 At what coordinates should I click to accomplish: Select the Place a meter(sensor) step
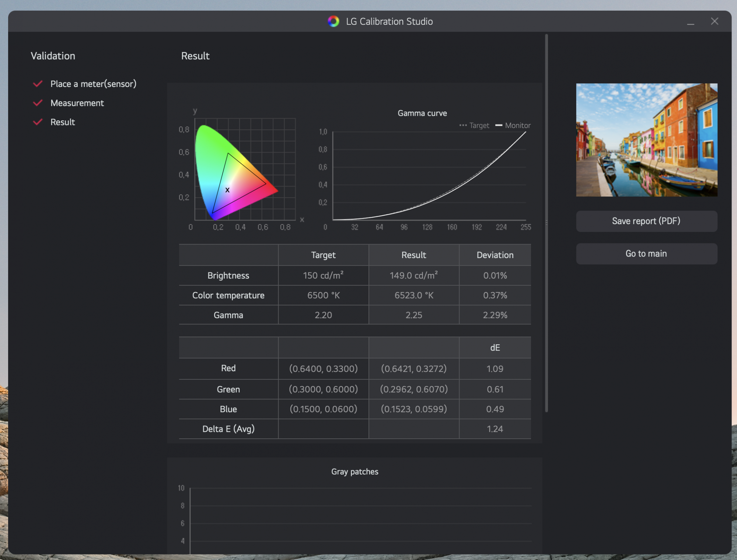[93, 84]
